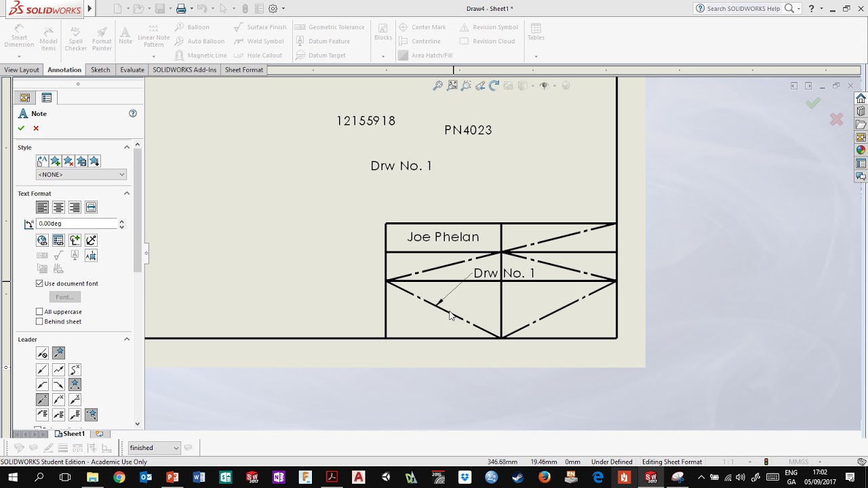Screen dimensions: 868x488
Task: Click the Spell Checker tool
Action: (75, 39)
